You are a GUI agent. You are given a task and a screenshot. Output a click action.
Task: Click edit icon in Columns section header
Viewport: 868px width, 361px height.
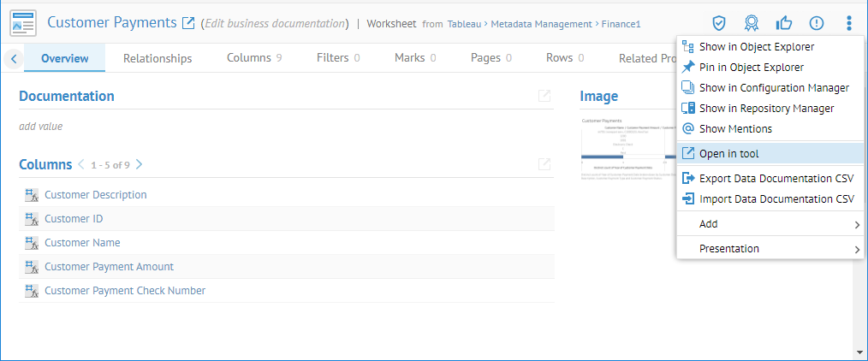pos(544,164)
